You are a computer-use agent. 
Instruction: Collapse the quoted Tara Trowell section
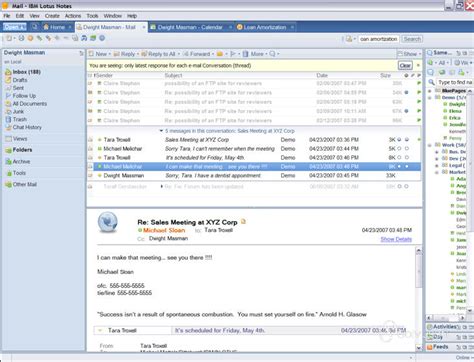pyautogui.click(x=100, y=330)
